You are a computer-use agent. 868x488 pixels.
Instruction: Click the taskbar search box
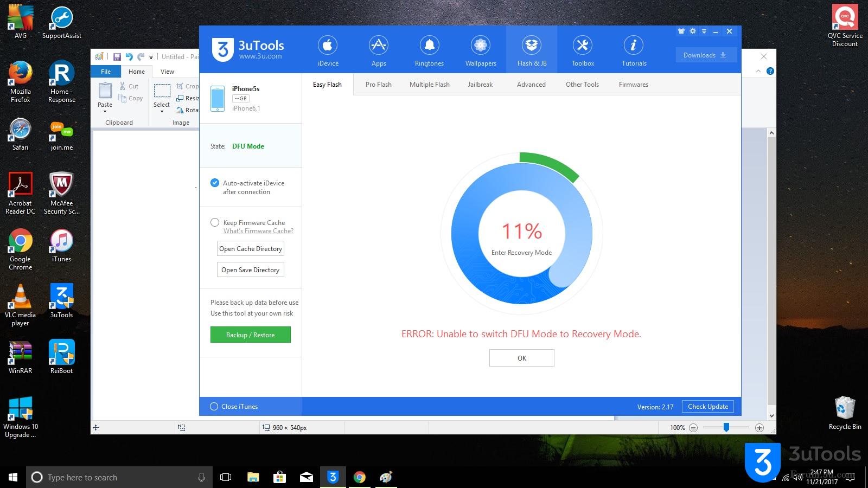click(x=119, y=477)
